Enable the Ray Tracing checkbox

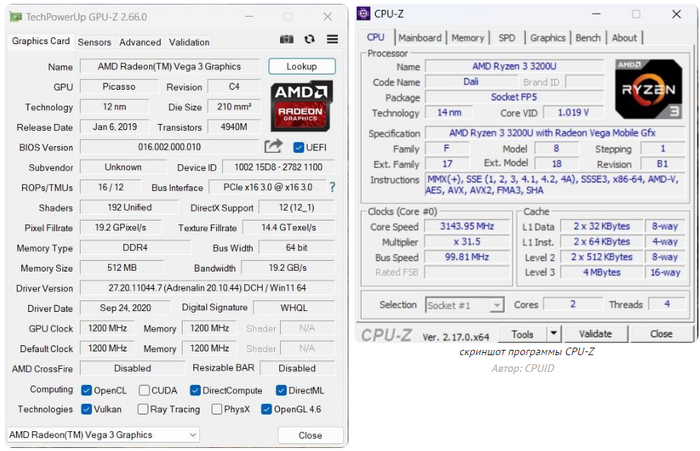click(142, 409)
